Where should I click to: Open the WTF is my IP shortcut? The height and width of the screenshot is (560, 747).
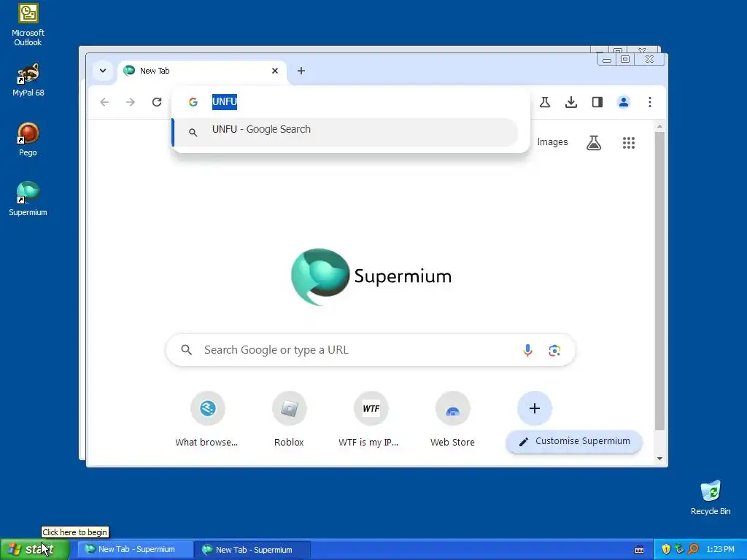point(371,419)
